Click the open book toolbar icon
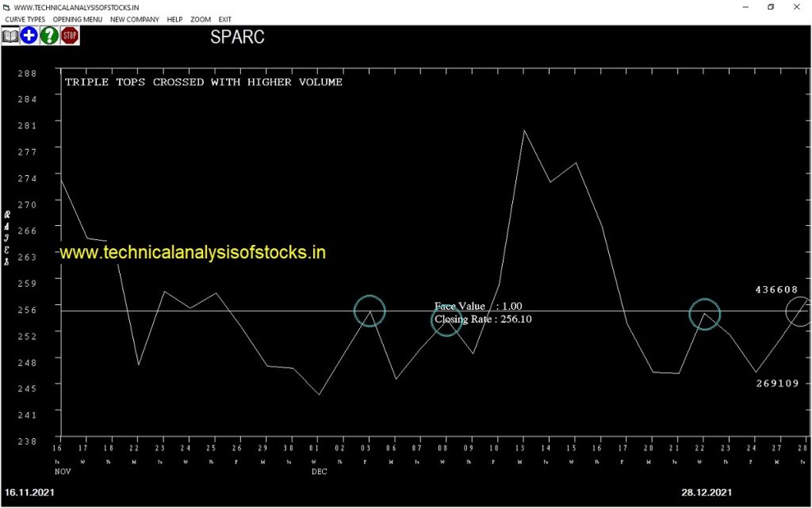 [10, 36]
